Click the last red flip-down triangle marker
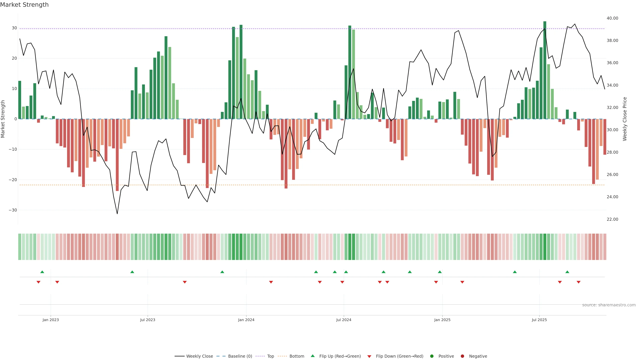Image resolution: width=644 pixels, height=362 pixels. point(578,282)
